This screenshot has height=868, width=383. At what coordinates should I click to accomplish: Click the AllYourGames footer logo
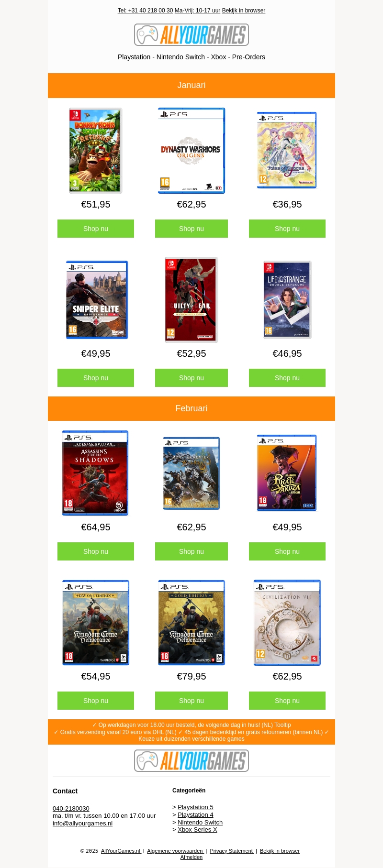coord(191,760)
